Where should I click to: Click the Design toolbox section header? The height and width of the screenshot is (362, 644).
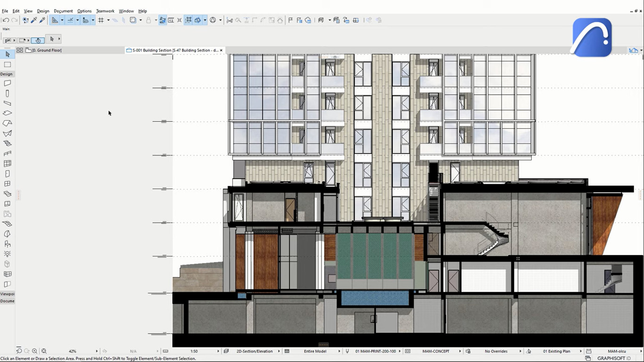(x=7, y=74)
